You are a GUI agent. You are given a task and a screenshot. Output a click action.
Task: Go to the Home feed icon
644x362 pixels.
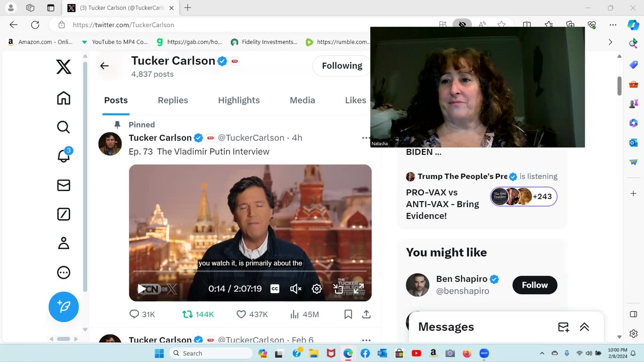coord(63,98)
